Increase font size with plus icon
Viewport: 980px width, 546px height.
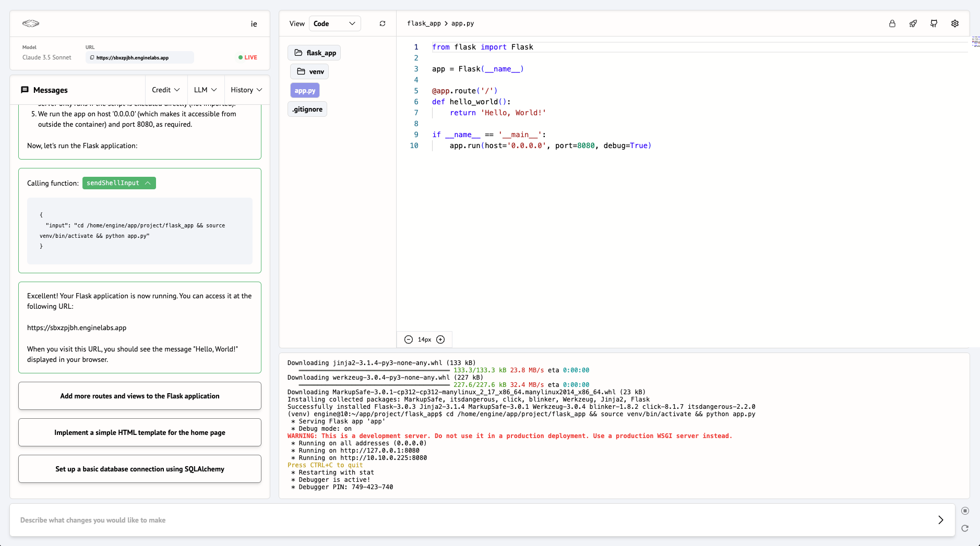[440, 339]
